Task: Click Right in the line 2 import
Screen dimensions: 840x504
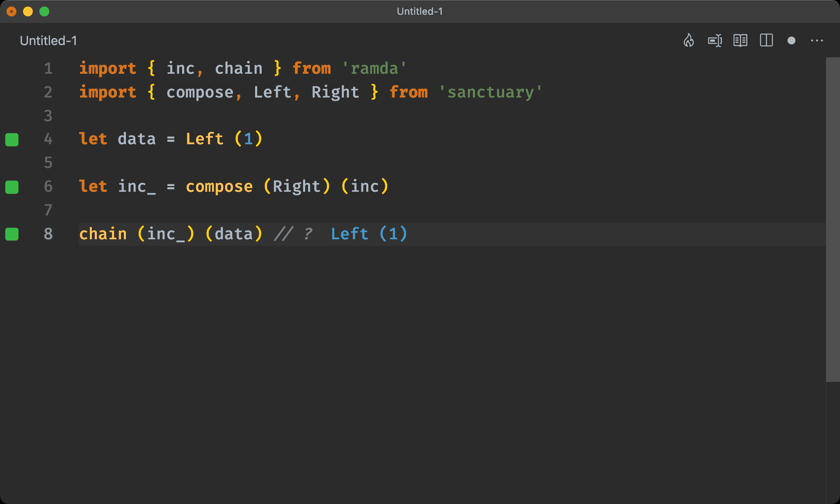Action: click(x=335, y=92)
